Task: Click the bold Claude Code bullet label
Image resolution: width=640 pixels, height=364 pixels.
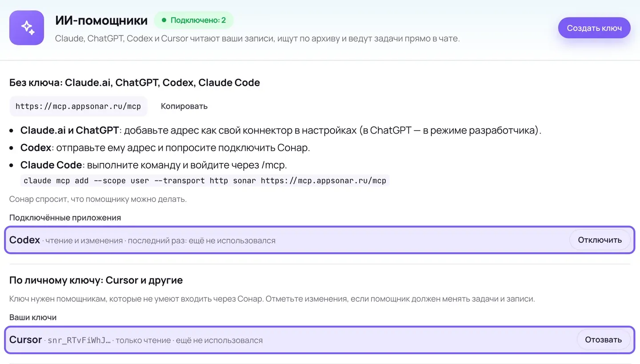Action: pos(51,165)
